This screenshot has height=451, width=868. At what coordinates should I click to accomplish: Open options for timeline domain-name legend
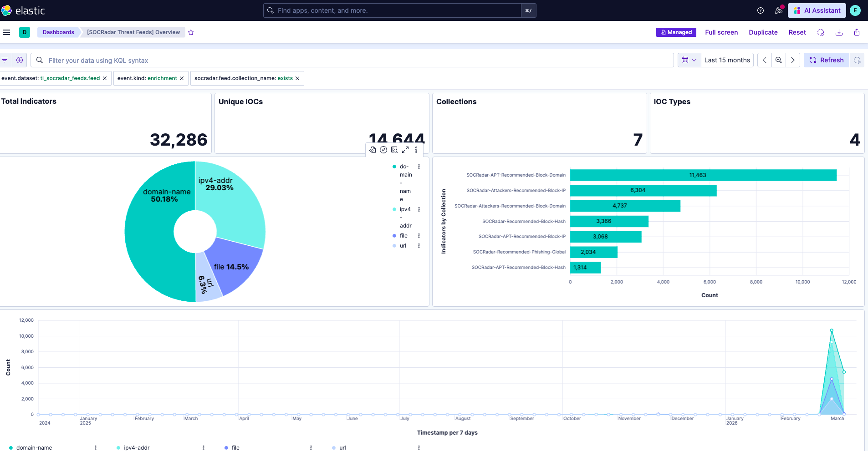tap(96, 448)
